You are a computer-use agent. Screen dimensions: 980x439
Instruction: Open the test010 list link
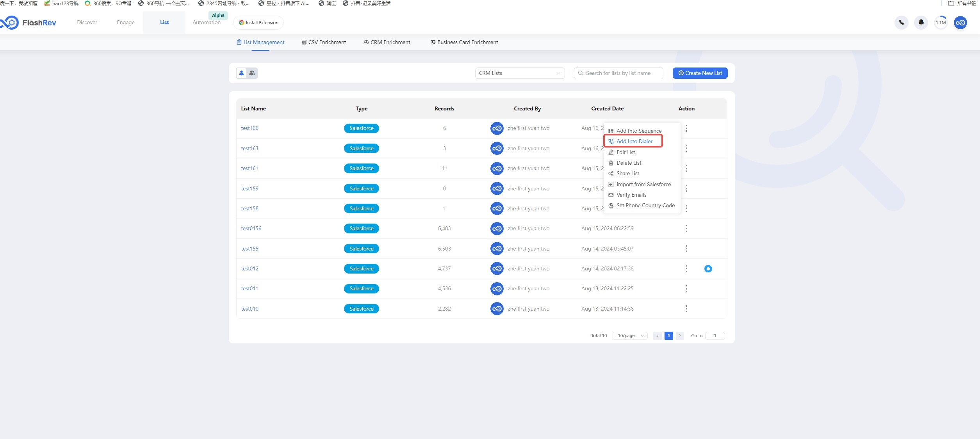click(x=249, y=309)
